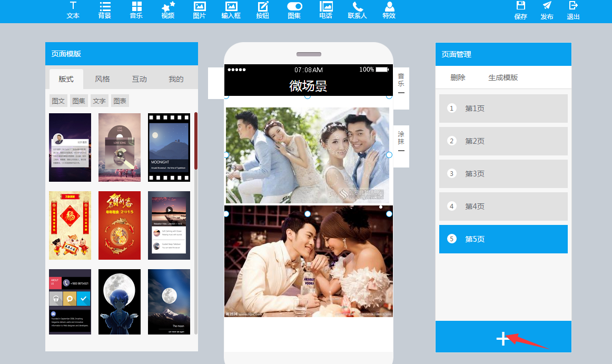Insert an 输入框 input field element
Viewport: 612px width, 364px height.
click(x=231, y=10)
